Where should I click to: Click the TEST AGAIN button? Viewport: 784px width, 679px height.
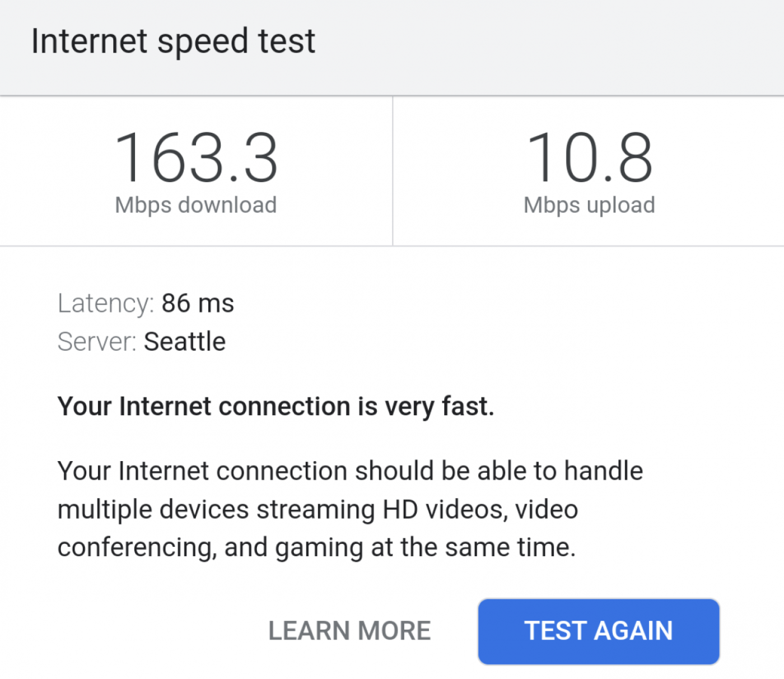598,631
